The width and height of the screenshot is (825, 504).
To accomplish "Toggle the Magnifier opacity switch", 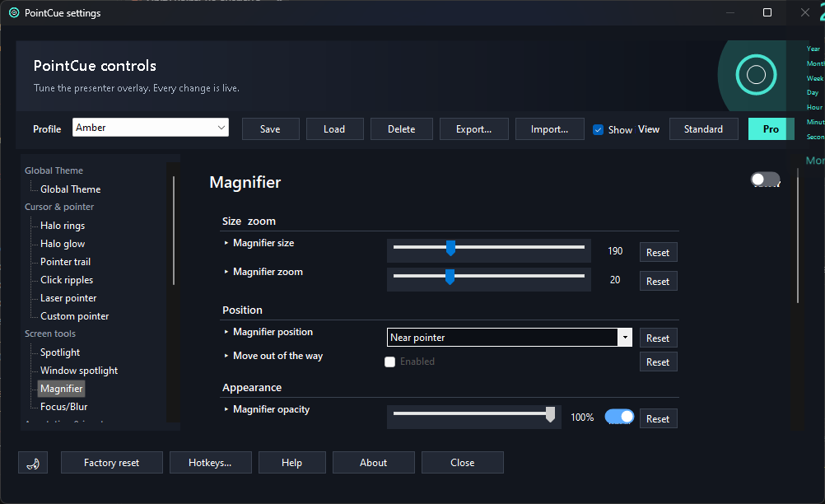I will point(619,417).
